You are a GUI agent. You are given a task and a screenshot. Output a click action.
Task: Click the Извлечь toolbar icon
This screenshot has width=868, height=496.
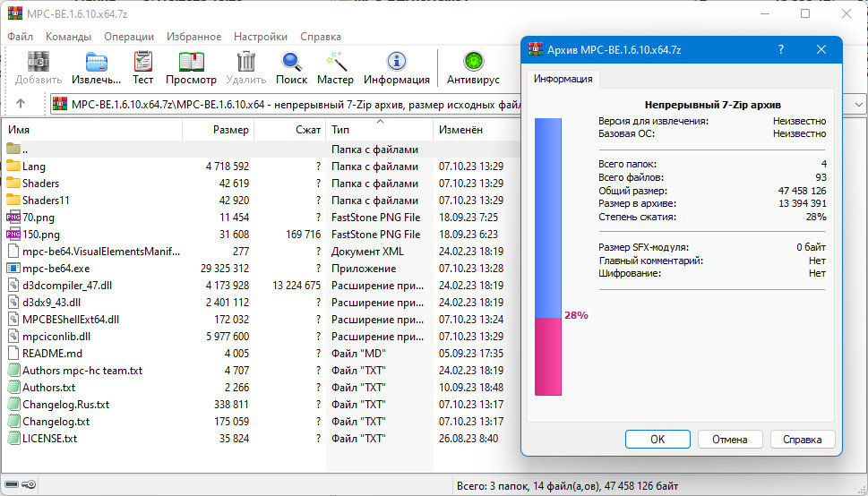(x=97, y=62)
